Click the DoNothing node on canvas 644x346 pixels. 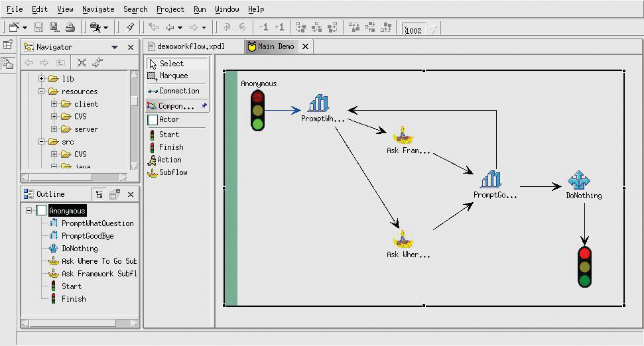coord(580,180)
